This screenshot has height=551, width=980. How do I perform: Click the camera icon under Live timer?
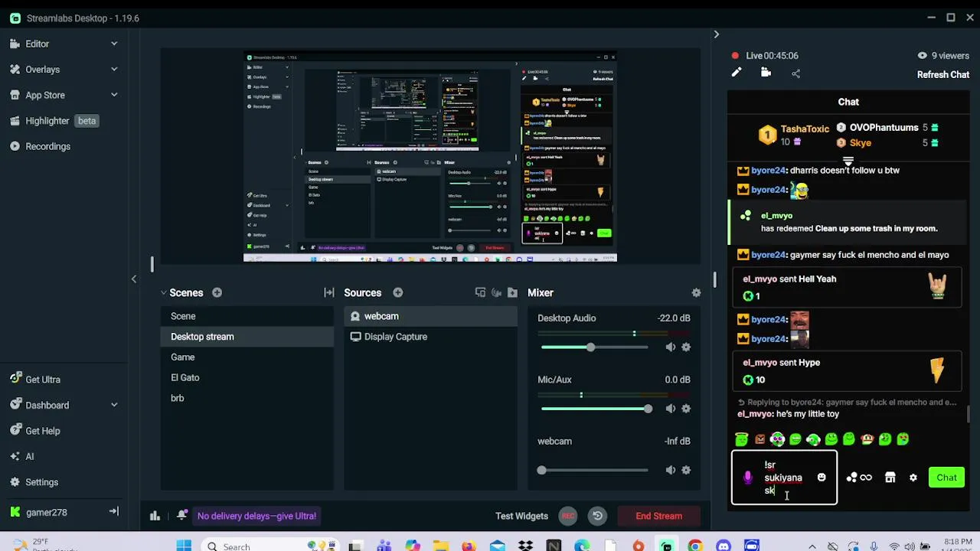pos(766,73)
